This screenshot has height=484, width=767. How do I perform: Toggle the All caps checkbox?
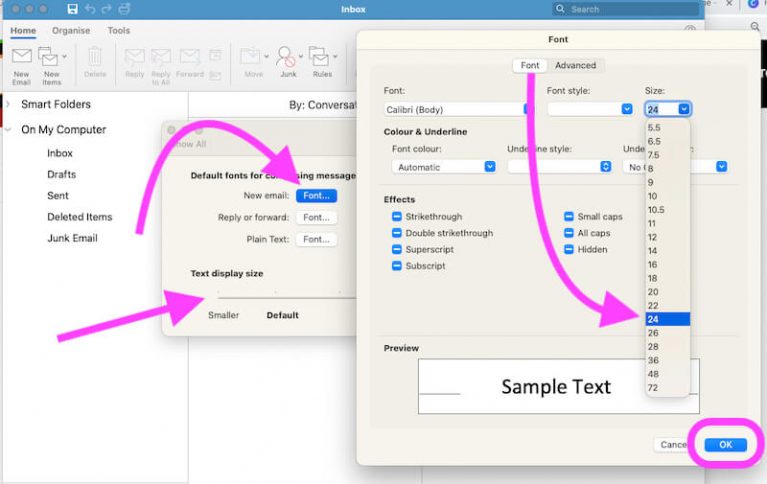[568, 233]
